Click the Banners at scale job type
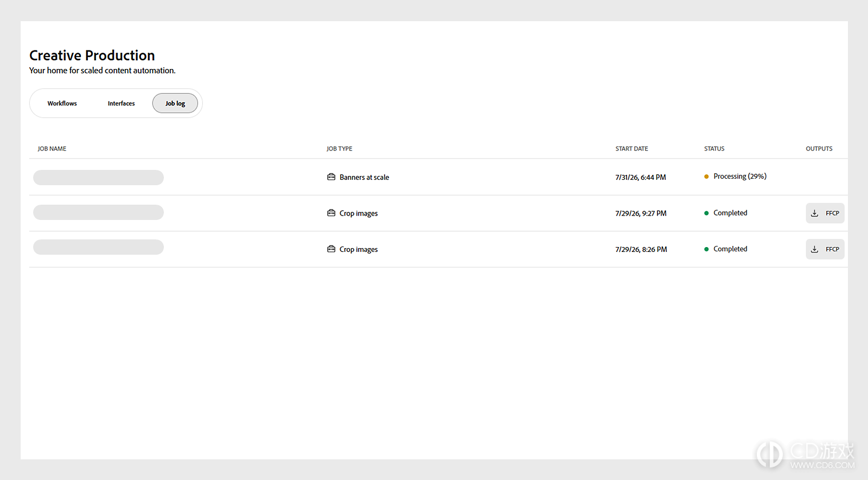 tap(364, 177)
